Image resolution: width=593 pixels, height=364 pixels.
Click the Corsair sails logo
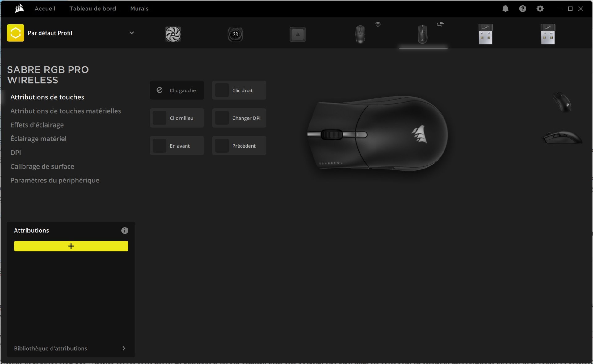click(x=19, y=9)
